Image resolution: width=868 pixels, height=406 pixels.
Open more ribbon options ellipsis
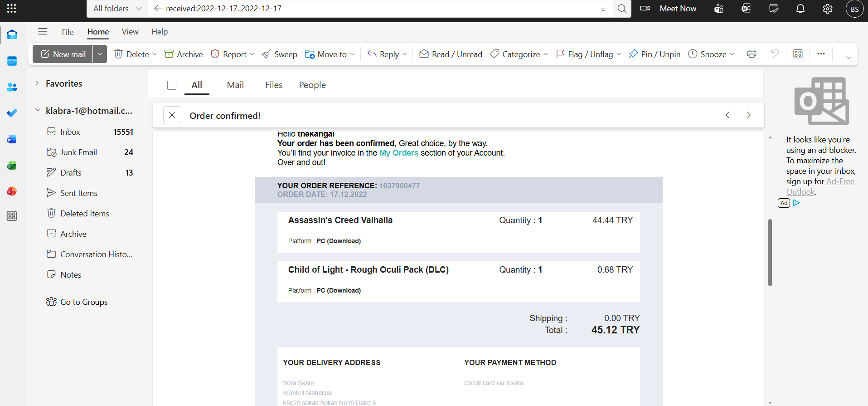[821, 54]
